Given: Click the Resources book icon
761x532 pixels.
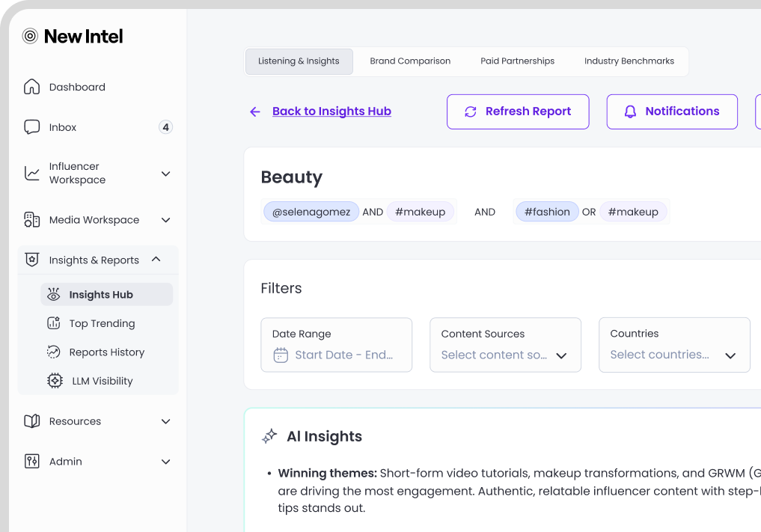Looking at the screenshot, I should click(x=32, y=421).
